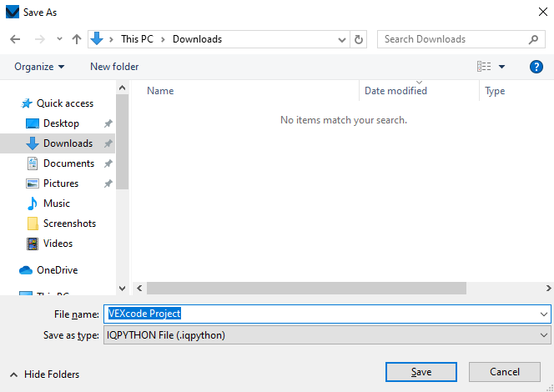Create a New folder
This screenshot has height=392, width=554.
pos(114,67)
